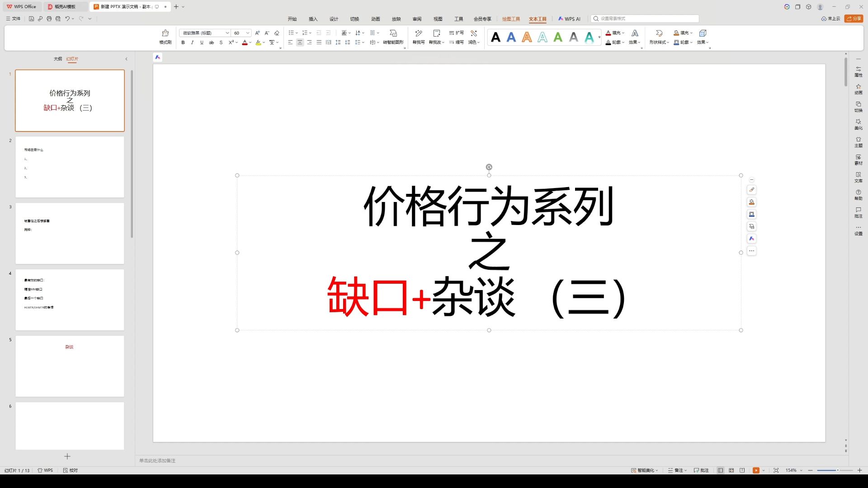Collapse the slide thumbnail panel

tap(127, 59)
